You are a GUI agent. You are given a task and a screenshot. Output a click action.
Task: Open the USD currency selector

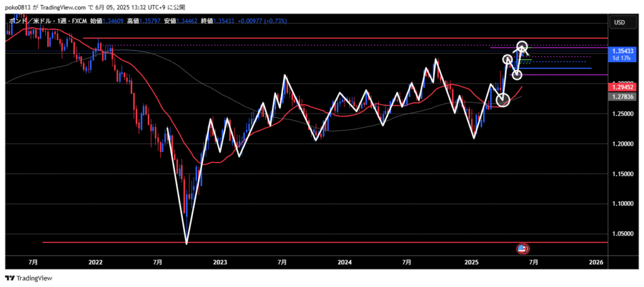coord(618,23)
